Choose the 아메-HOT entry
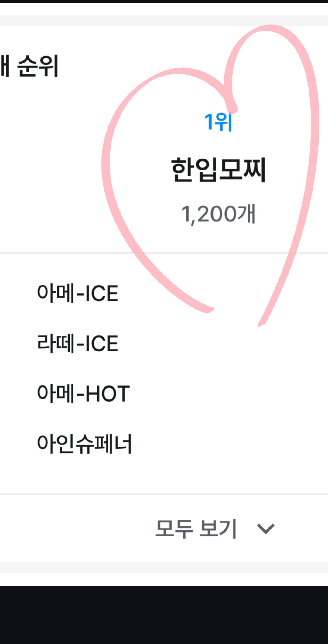Image resolution: width=328 pixels, height=644 pixels. (x=83, y=394)
